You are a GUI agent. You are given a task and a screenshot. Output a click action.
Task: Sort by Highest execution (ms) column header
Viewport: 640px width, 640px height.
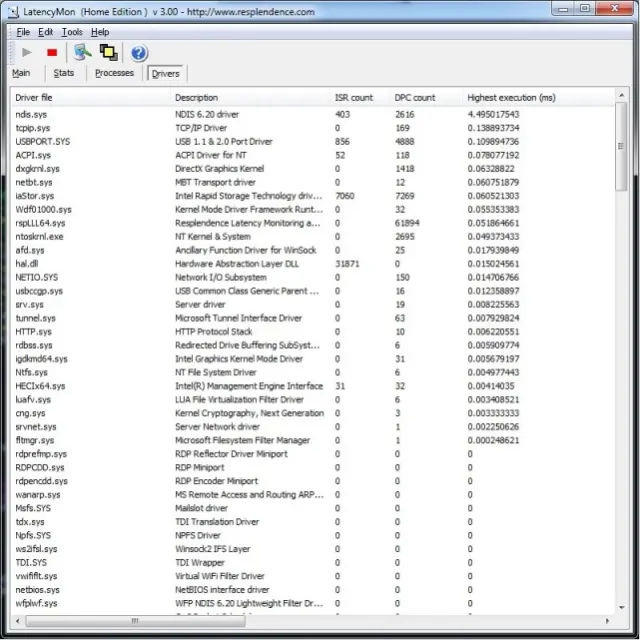click(511, 98)
